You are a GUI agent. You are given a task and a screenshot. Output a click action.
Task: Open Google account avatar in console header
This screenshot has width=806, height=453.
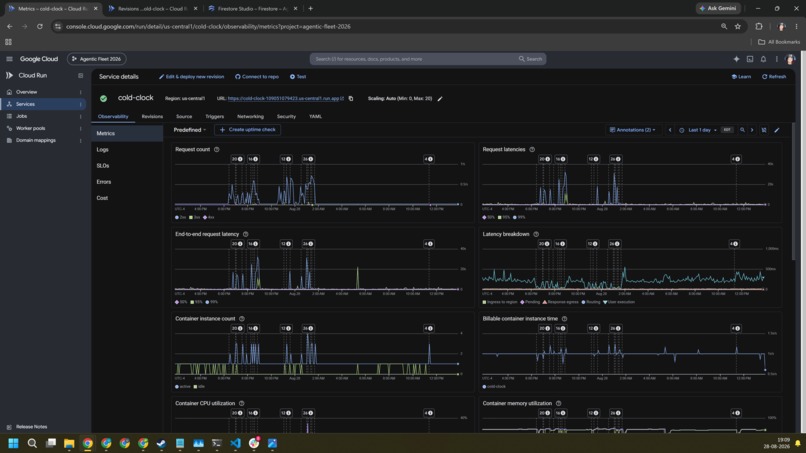[x=790, y=59]
